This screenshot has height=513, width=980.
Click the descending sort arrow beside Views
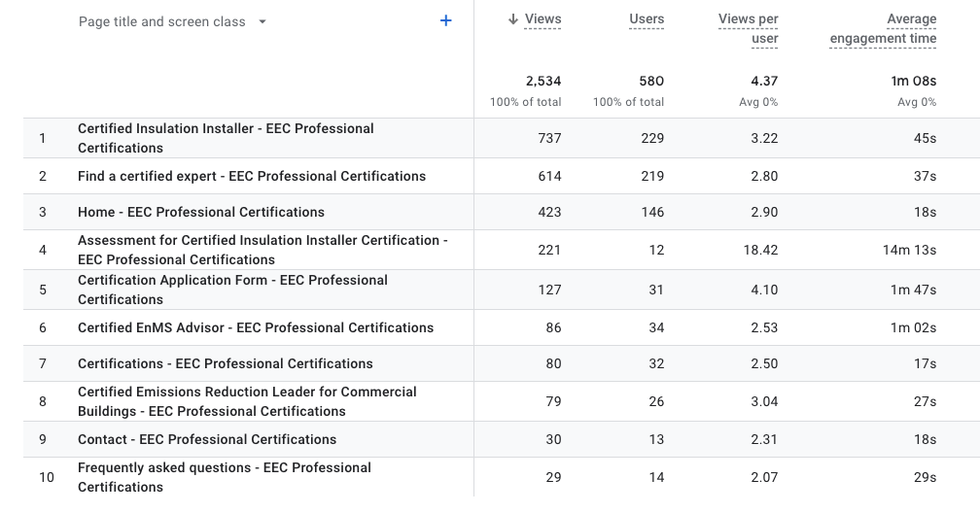[513, 18]
